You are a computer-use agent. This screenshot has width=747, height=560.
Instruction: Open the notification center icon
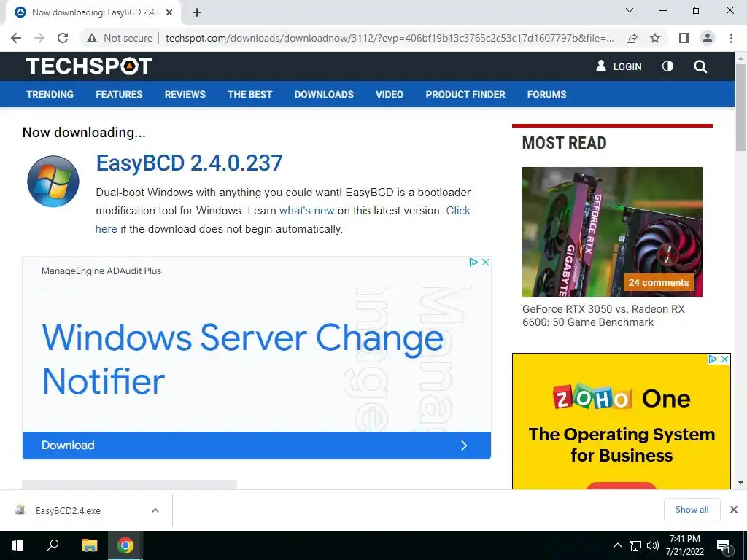(724, 547)
